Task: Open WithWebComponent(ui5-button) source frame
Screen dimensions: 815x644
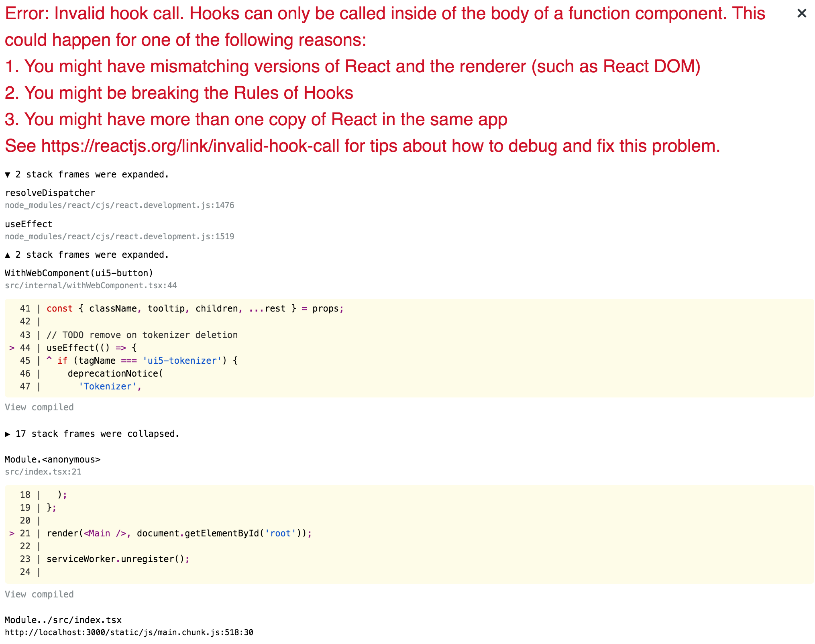Action: (79, 273)
